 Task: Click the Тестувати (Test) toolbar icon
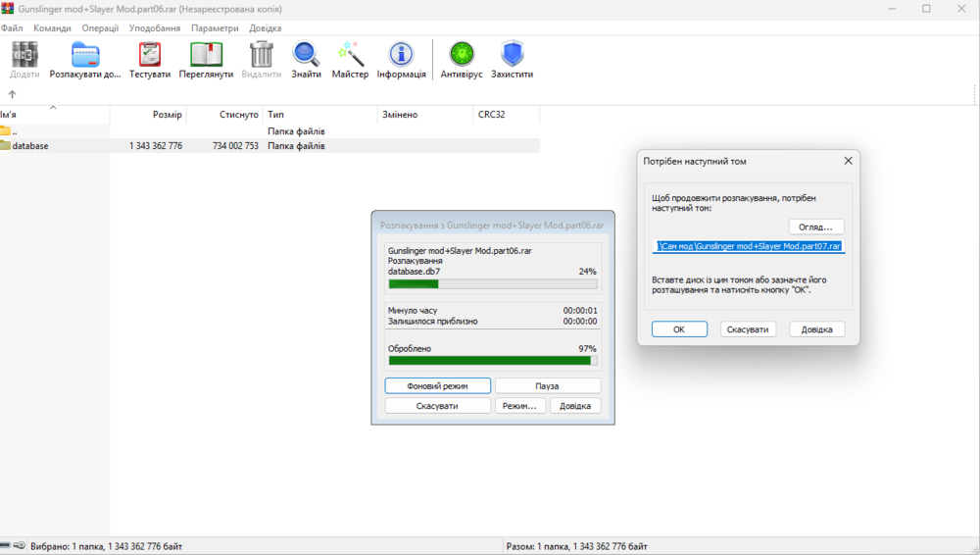150,55
